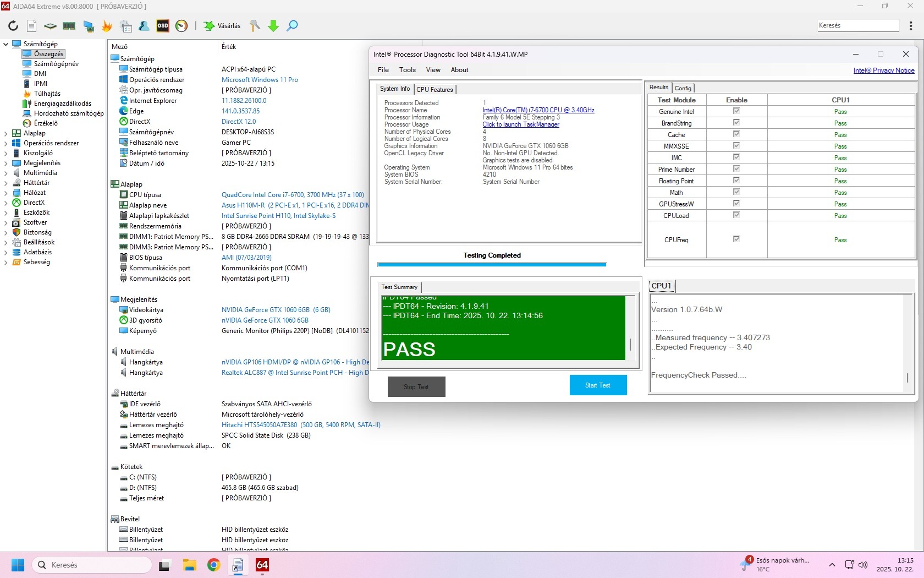Select Túlhajtás in the tree
The height and width of the screenshot is (578, 924).
[x=47, y=94]
